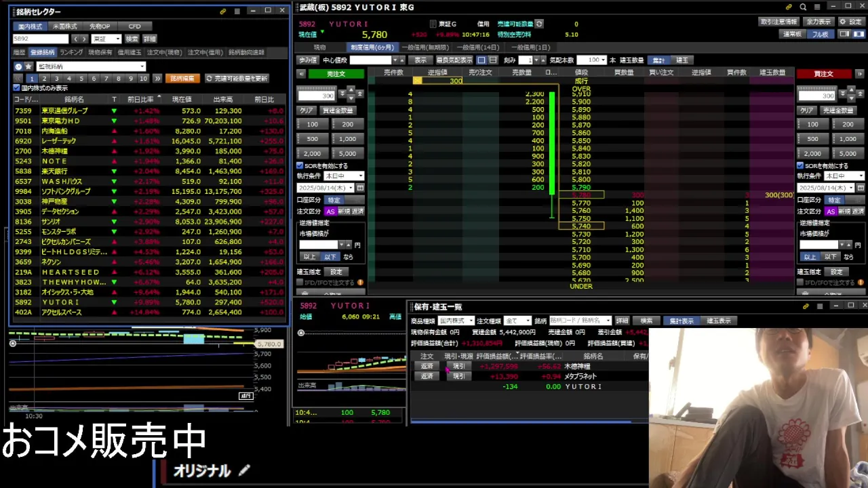Click 余力表示 button
The height and width of the screenshot is (488, 868).
[x=818, y=22]
